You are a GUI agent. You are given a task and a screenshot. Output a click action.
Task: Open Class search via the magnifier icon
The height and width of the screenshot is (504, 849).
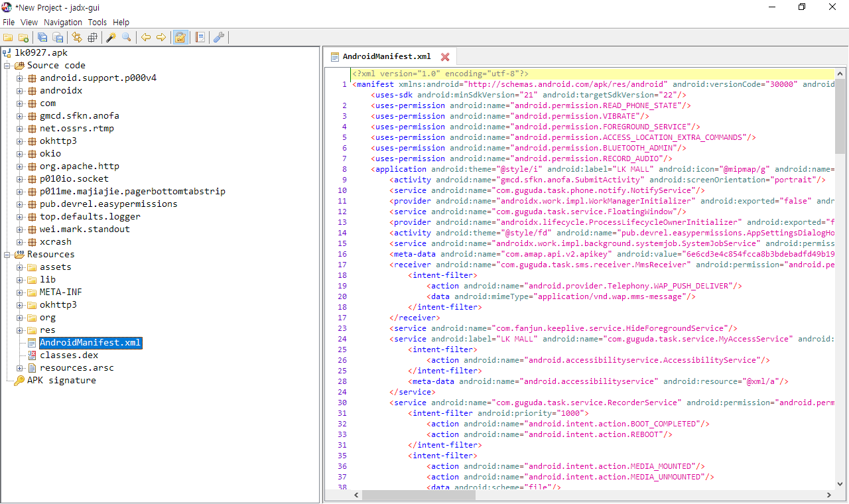[x=126, y=38]
